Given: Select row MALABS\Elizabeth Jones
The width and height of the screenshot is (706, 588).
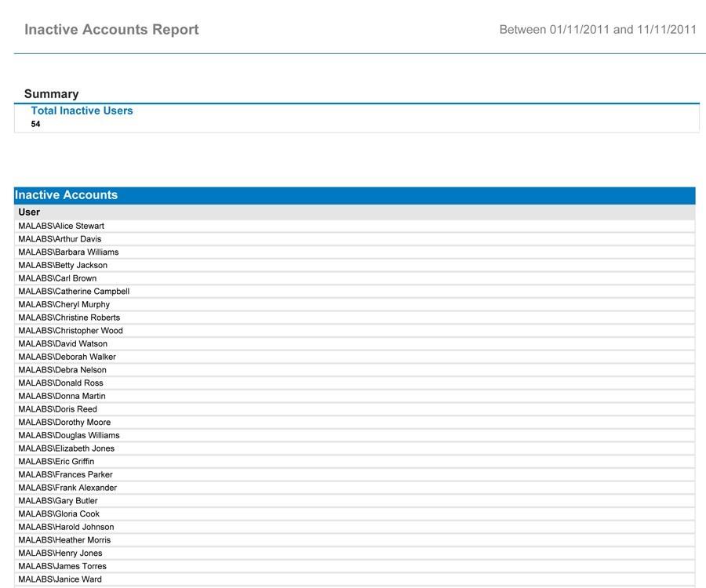Looking at the screenshot, I should coord(355,448).
